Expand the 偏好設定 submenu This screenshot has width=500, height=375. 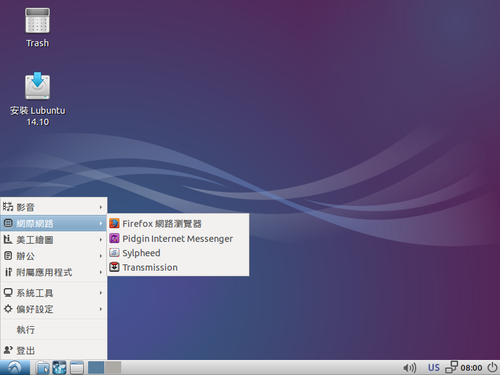pyautogui.click(x=54, y=309)
